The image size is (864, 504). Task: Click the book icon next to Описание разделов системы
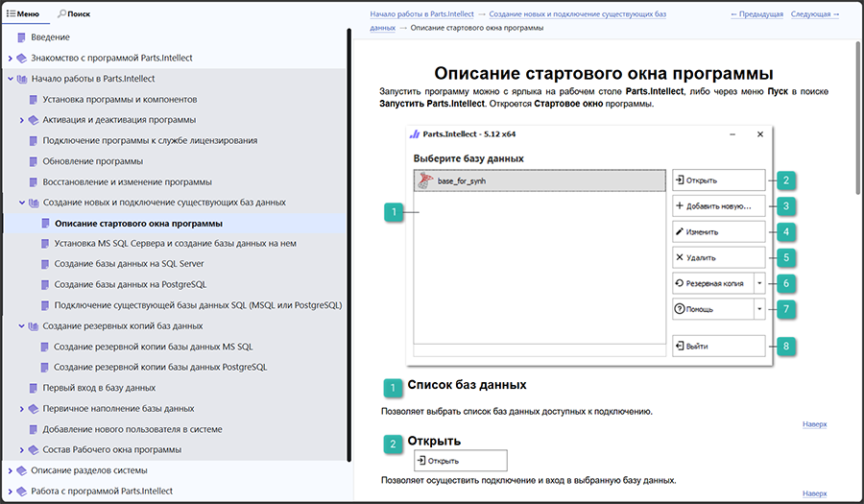(x=21, y=471)
